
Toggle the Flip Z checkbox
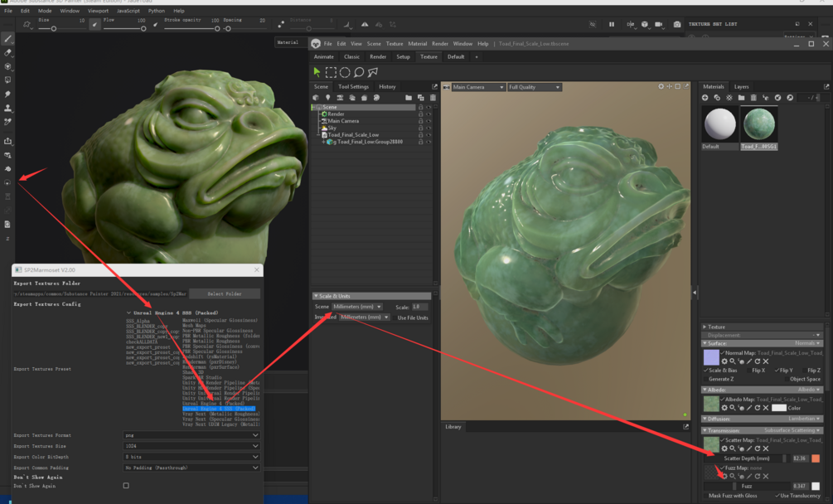coord(804,371)
